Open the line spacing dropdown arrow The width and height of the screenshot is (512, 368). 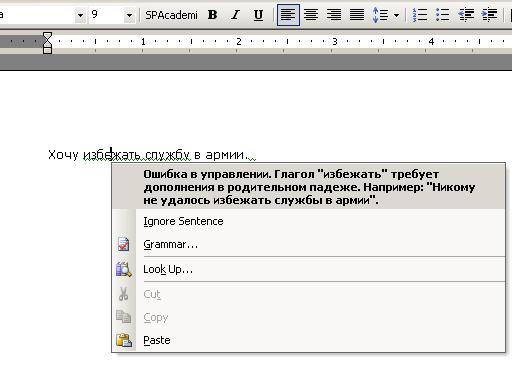396,15
